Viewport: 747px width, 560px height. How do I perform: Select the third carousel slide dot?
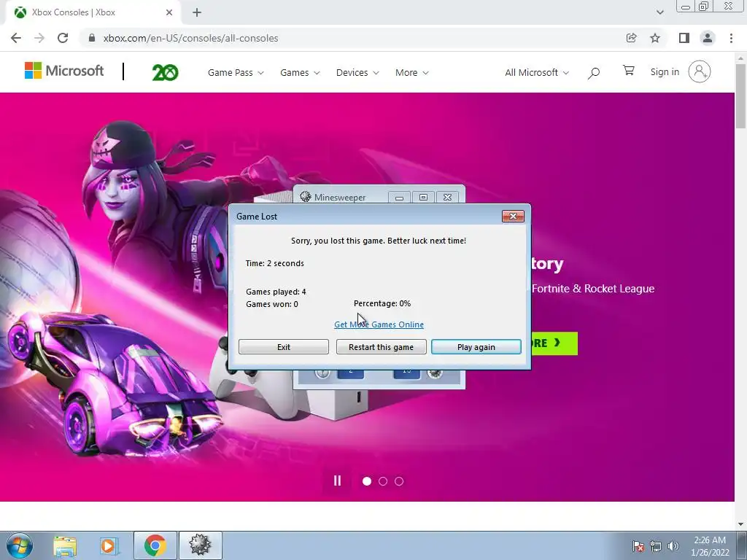tap(399, 481)
